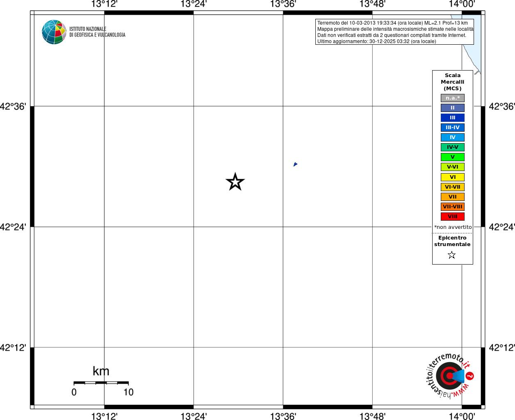Select the green V legend swatch

coord(453,157)
